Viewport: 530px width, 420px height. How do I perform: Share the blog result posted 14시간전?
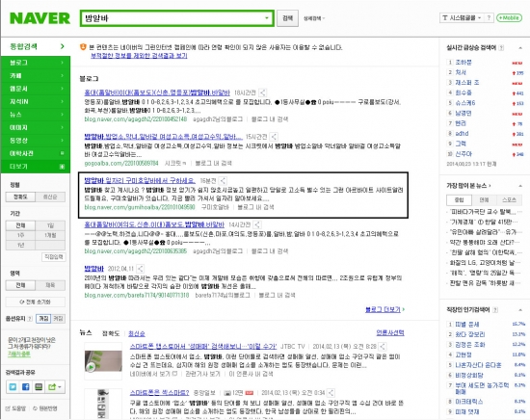click(x=257, y=224)
